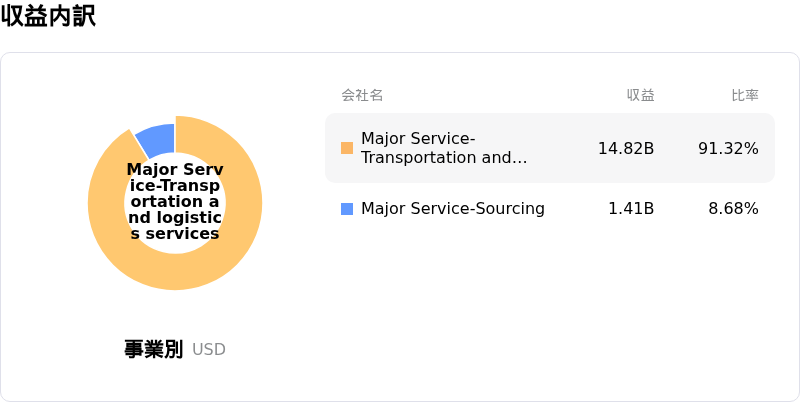This screenshot has height=402, width=800.
Task: Click the 比率 column header
Action: [744, 95]
